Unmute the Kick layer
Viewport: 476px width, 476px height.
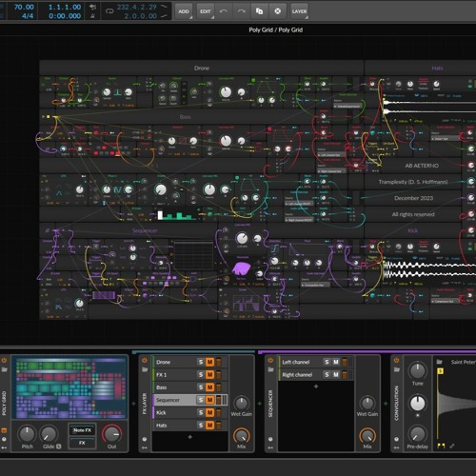(x=209, y=412)
